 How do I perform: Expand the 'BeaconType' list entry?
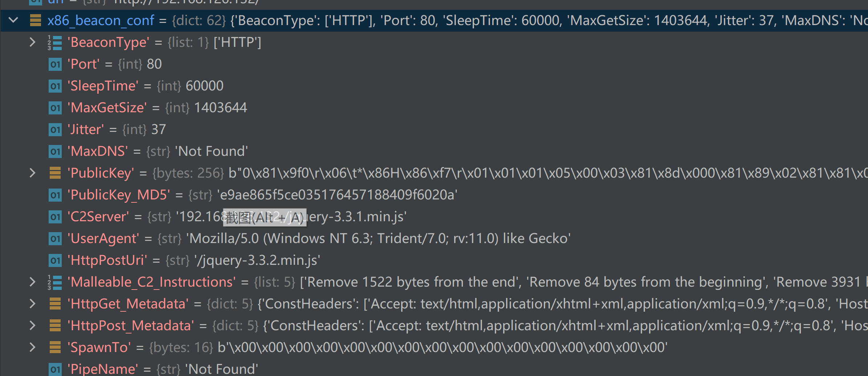(32, 42)
